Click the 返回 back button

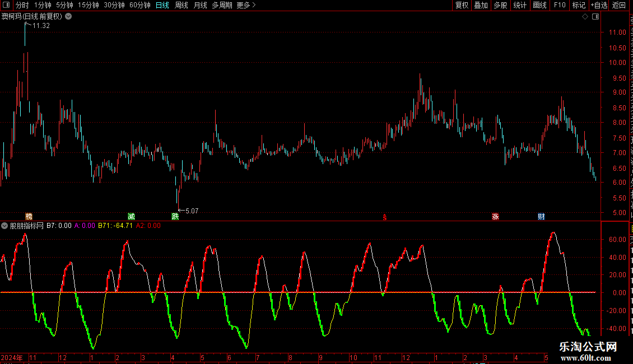618,5
